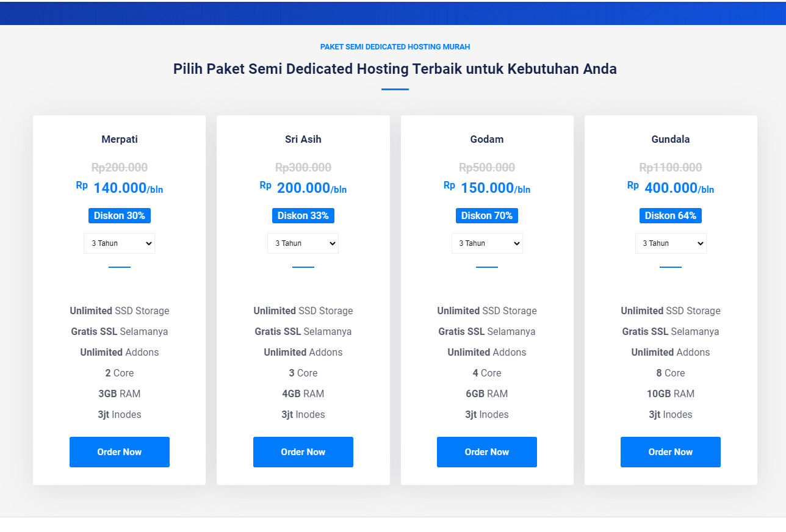Click the Diskon 30% badge

120,215
